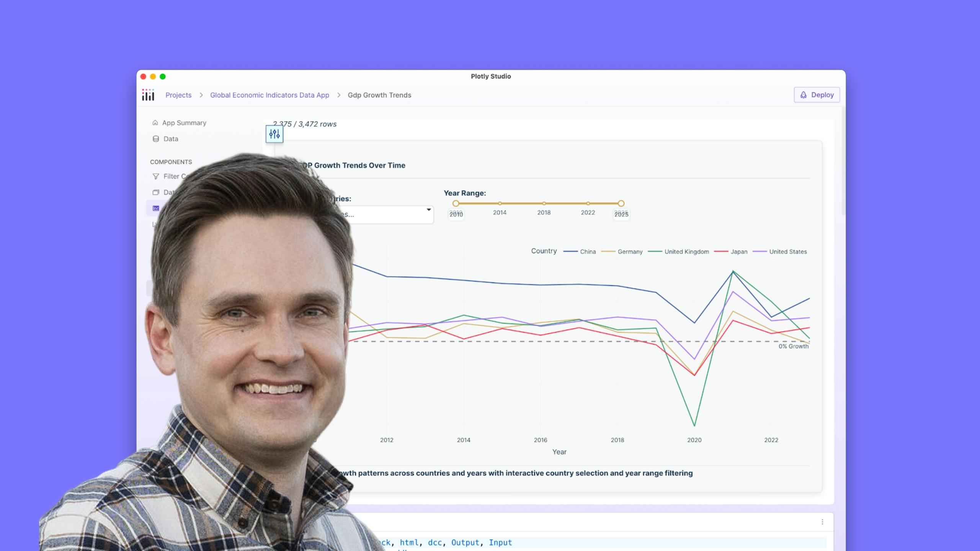Select the App Summary home icon
This screenshot has height=551, width=980.
[x=155, y=123]
